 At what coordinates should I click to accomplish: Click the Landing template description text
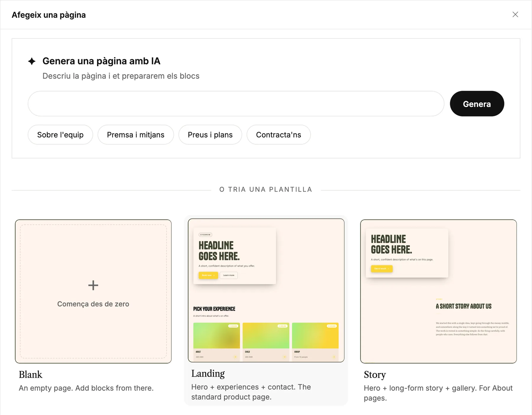click(x=251, y=392)
